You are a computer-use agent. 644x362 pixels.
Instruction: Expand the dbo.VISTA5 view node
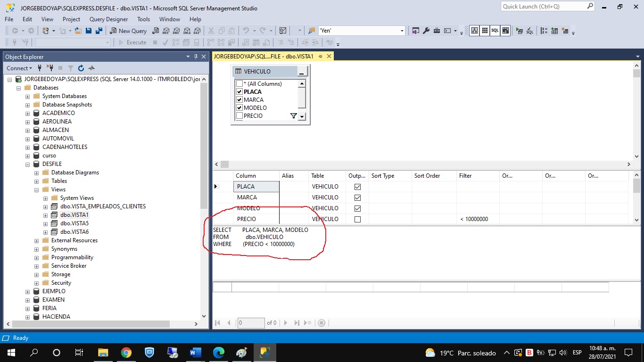pos(45,224)
